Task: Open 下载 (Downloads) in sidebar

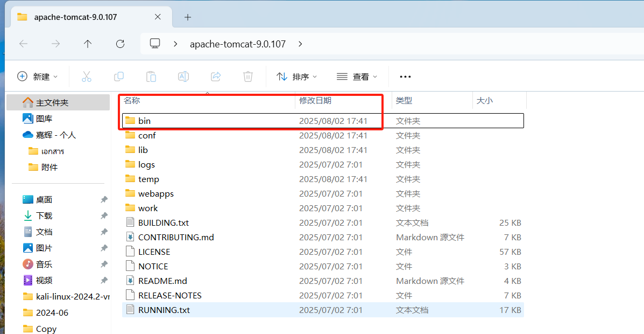Action: coord(44,215)
